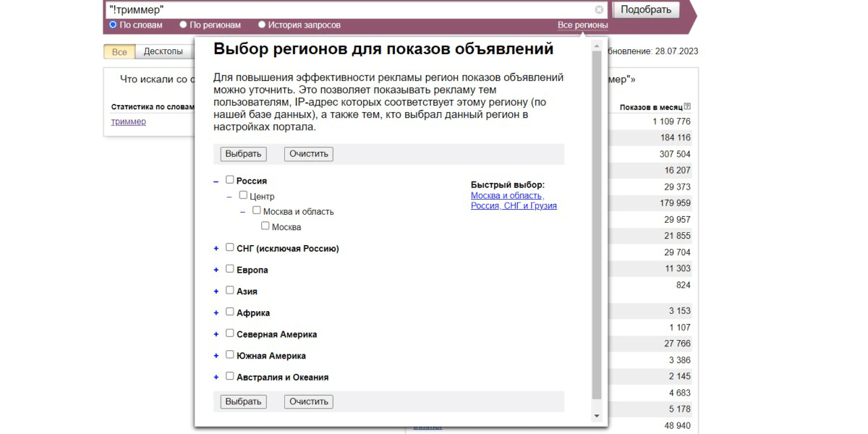868x434 pixels.
Task: Click the dialog scrollbar down arrow
Action: 597,416
